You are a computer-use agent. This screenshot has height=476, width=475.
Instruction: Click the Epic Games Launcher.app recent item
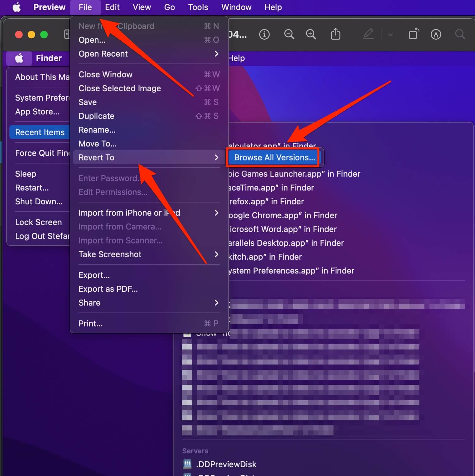(294, 174)
